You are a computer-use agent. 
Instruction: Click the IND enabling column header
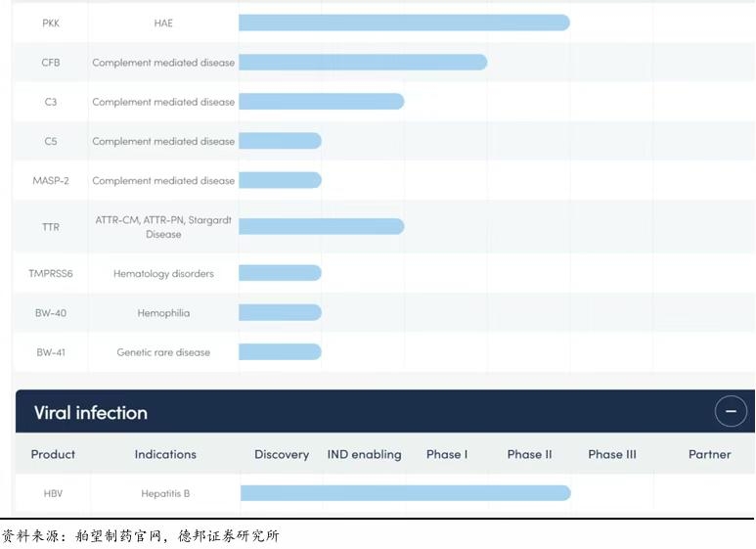point(364,454)
